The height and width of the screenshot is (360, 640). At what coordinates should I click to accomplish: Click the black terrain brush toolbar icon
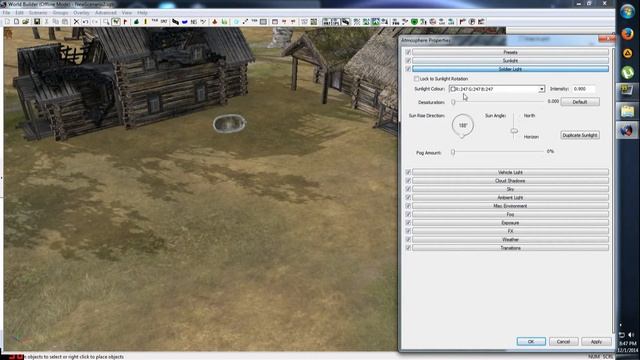click(x=175, y=22)
